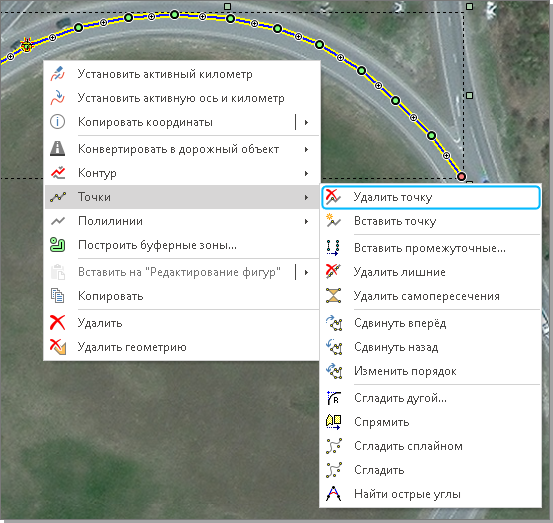Expand the 'Контур' submenu arrow
553x523 pixels.
306,173
